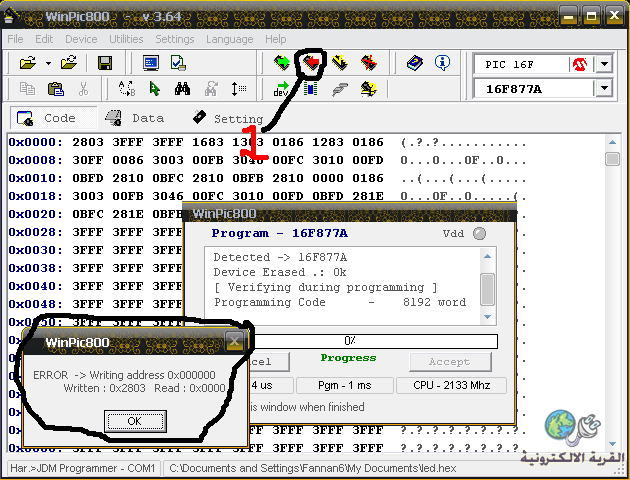Image resolution: width=630 pixels, height=480 pixels.
Task: Reload the current file with the refresh folder icon
Action: [x=69, y=63]
